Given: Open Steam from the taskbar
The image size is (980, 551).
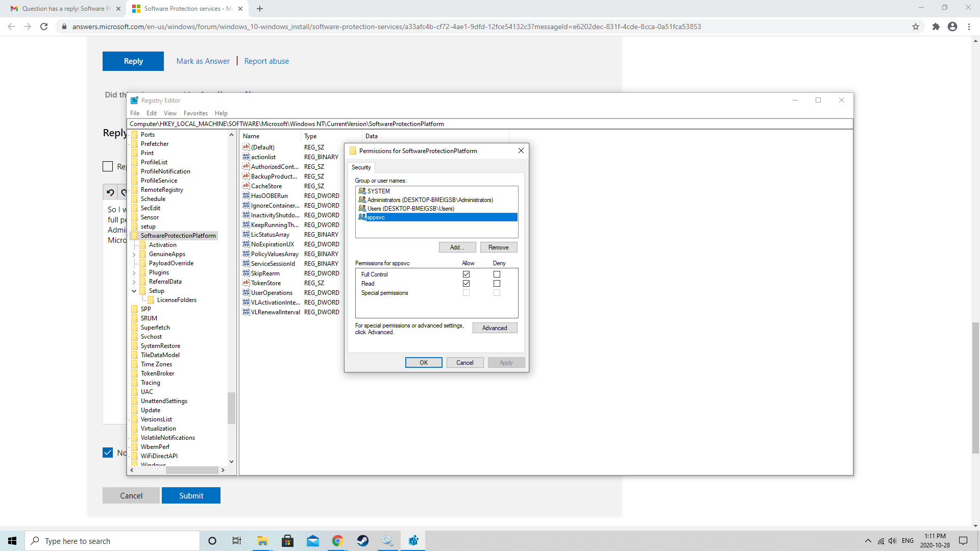Looking at the screenshot, I should click(363, 541).
